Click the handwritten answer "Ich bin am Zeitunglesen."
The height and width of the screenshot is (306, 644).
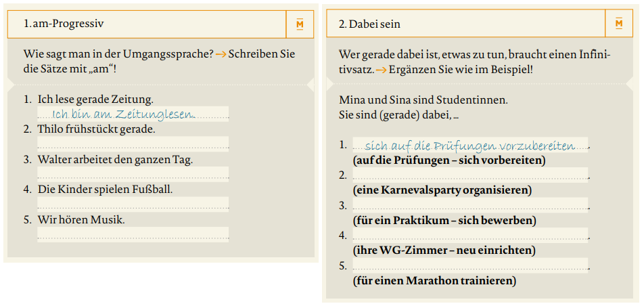pyautogui.click(x=123, y=114)
